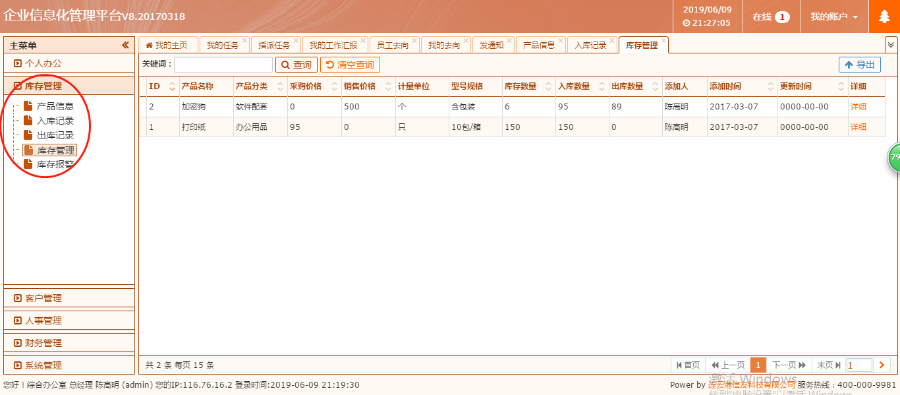Click the tree icon in the top-right corner

(x=885, y=17)
